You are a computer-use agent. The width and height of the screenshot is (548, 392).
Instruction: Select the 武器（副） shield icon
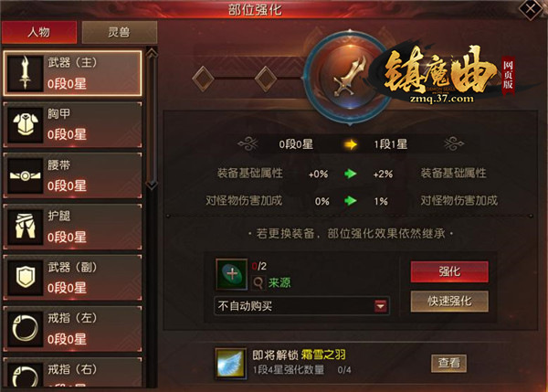click(26, 278)
